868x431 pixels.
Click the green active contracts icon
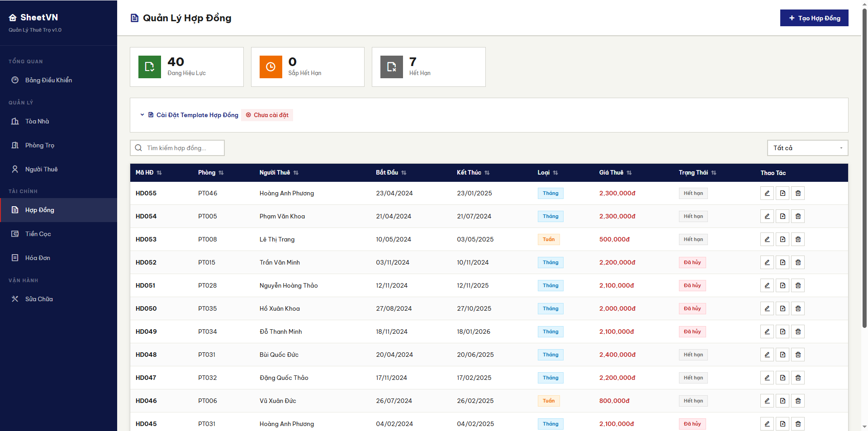click(x=150, y=67)
